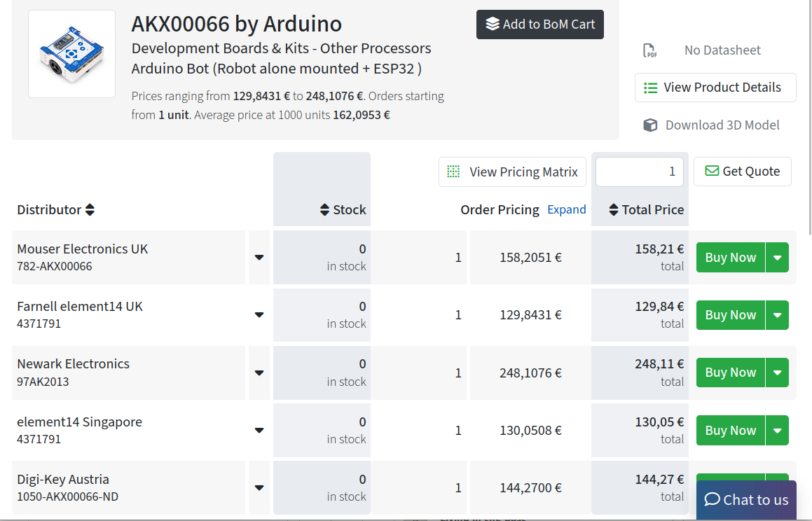This screenshot has height=521, width=812.
Task: Expand the Order Pricing column
Action: (567, 209)
